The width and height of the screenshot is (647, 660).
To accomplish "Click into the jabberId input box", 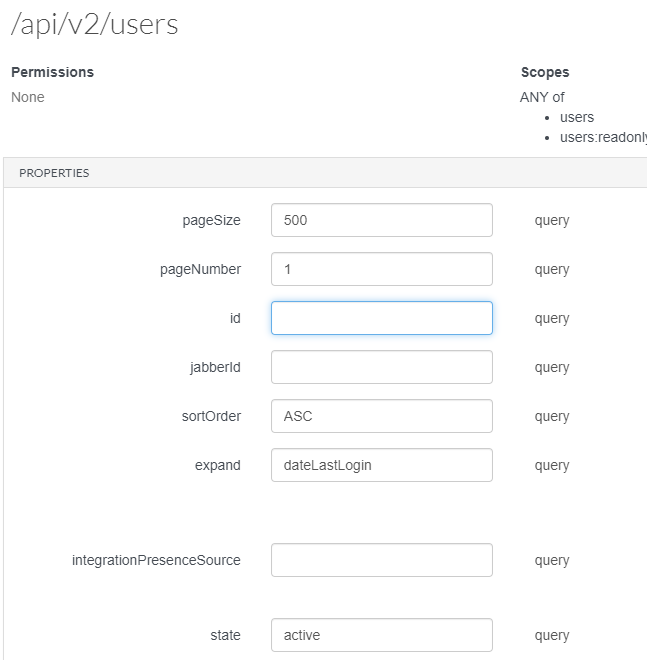I will click(381, 367).
